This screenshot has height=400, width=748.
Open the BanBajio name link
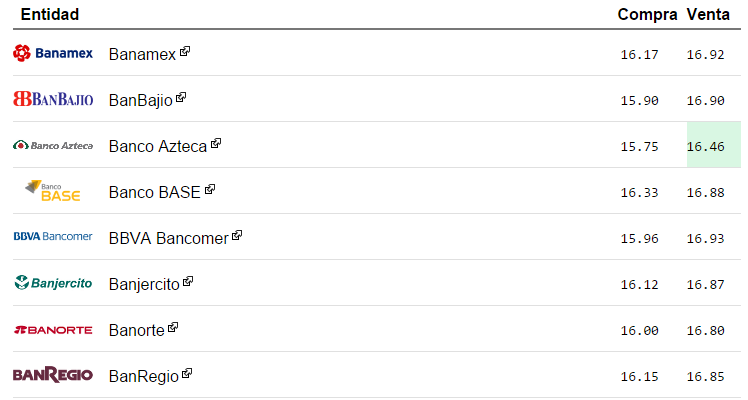coord(140,100)
